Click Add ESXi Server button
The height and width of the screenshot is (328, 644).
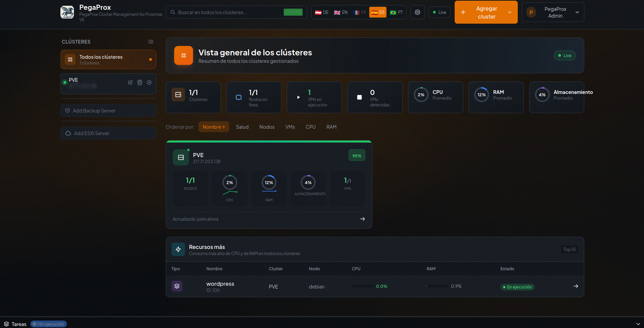[x=108, y=133]
